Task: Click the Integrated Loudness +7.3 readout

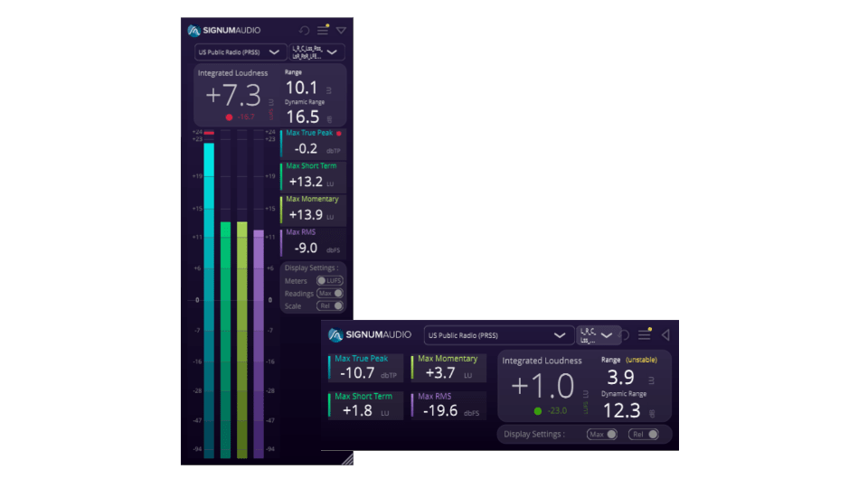Action: click(233, 96)
